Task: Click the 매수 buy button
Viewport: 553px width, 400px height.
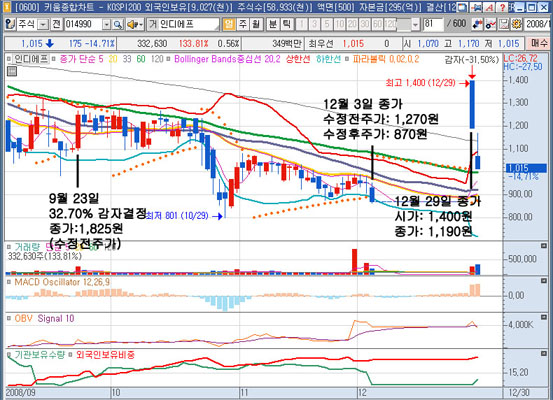Action: coord(539,44)
